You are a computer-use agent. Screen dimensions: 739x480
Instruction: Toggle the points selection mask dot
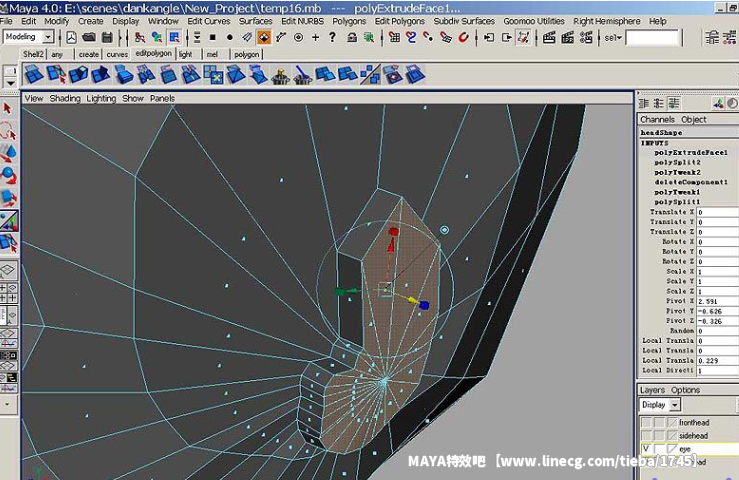coord(230,37)
